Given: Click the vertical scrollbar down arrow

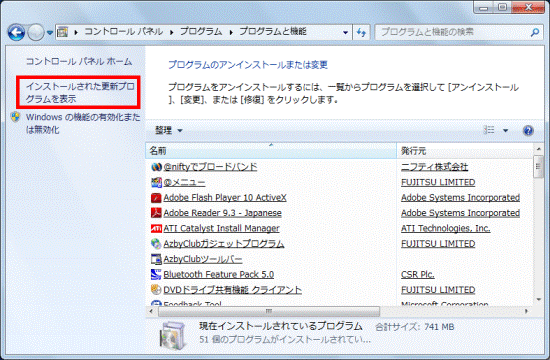Looking at the screenshot, I should click(538, 299).
